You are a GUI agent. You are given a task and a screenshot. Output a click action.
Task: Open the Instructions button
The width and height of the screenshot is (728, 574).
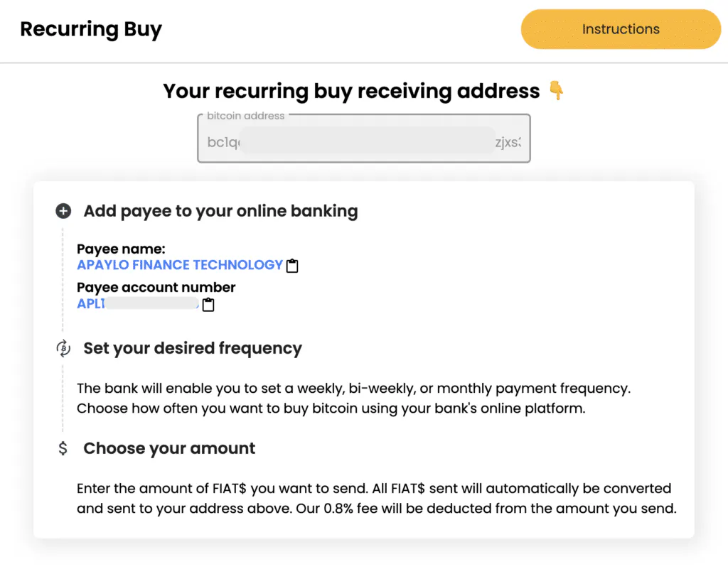coord(621,29)
